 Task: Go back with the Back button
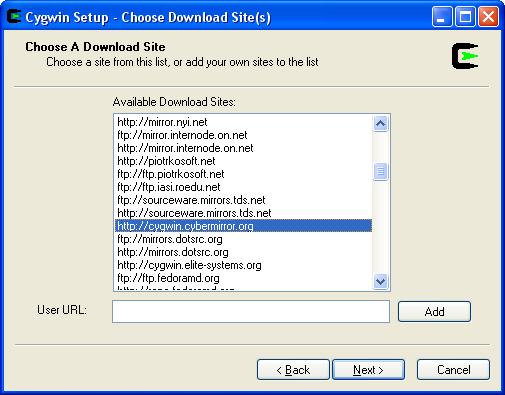[x=293, y=370]
